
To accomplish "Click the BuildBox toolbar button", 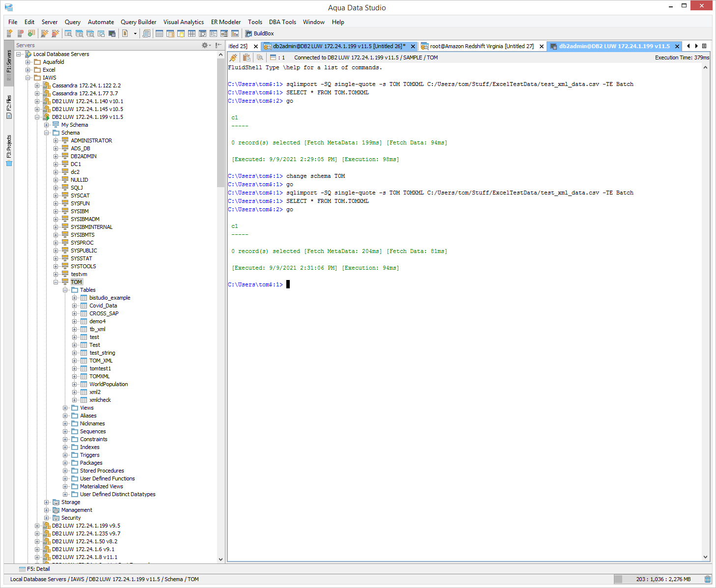I will coord(259,33).
